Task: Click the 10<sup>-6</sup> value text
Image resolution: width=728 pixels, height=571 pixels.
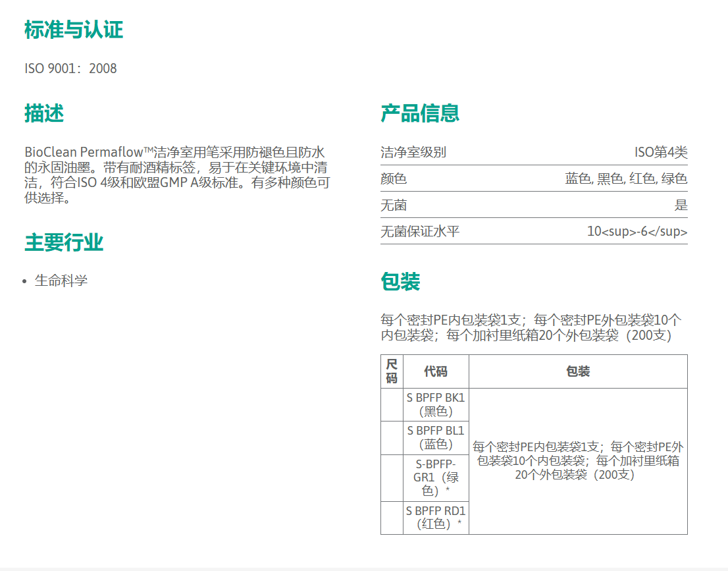Action: (x=637, y=232)
